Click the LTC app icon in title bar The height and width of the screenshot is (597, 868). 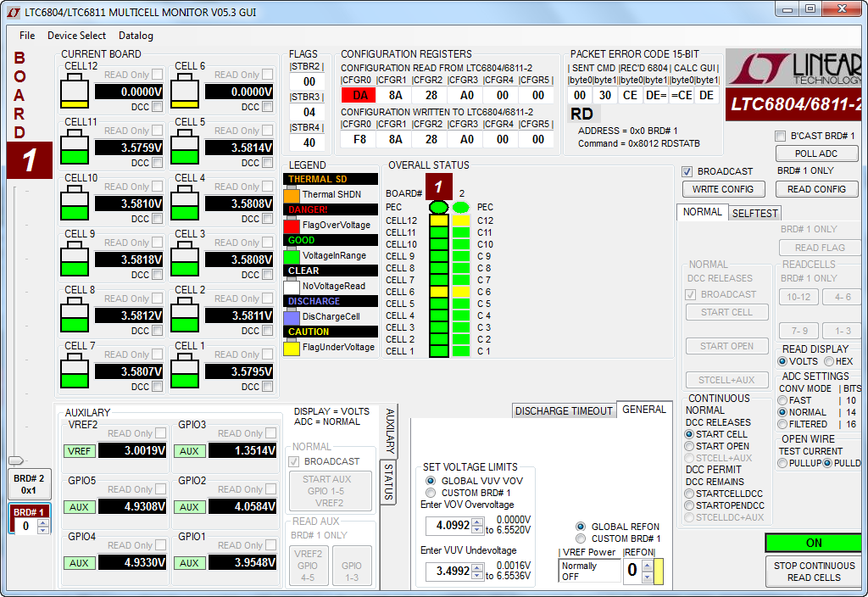(x=14, y=12)
